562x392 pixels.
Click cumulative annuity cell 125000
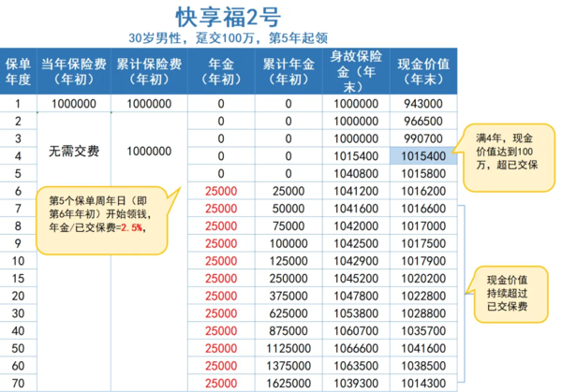click(x=288, y=261)
